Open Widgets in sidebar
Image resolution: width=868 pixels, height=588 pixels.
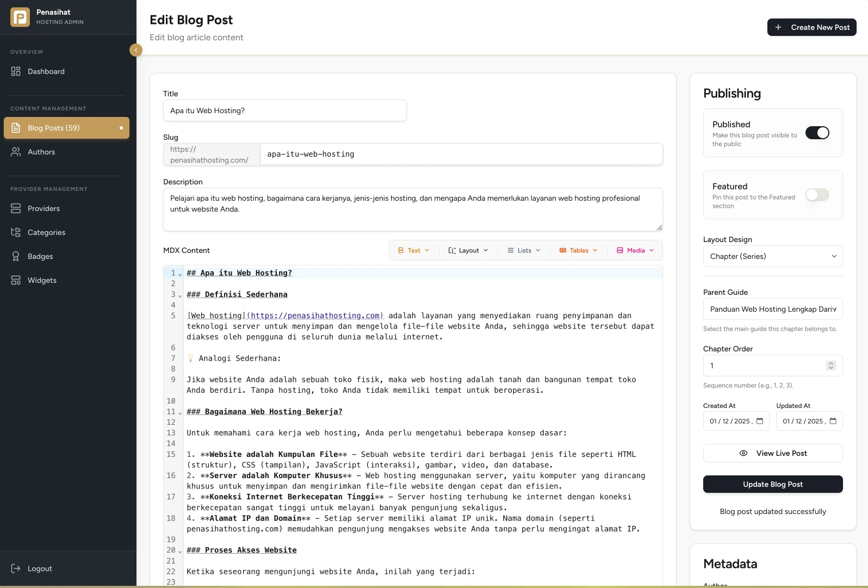click(66, 280)
